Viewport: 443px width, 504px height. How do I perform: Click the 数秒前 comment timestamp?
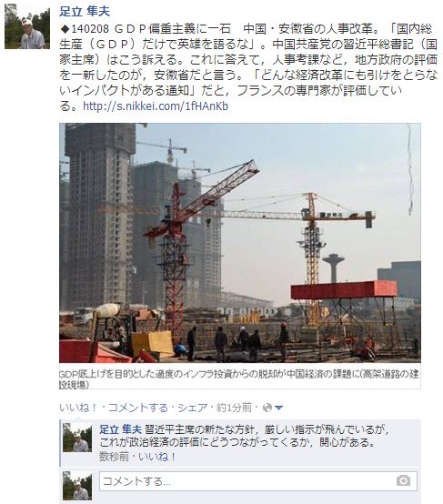point(114,457)
